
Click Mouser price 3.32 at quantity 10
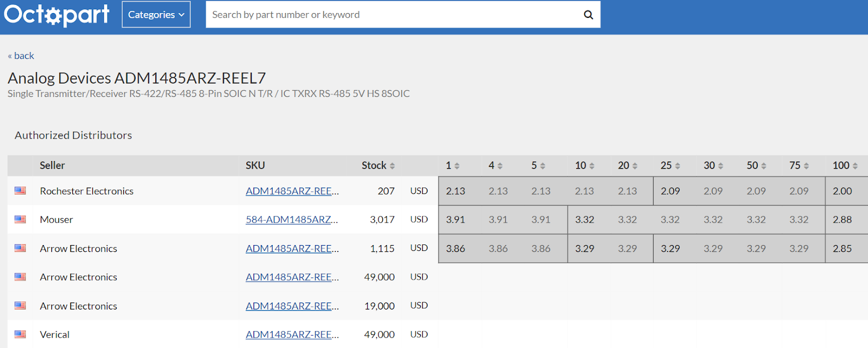coord(585,220)
